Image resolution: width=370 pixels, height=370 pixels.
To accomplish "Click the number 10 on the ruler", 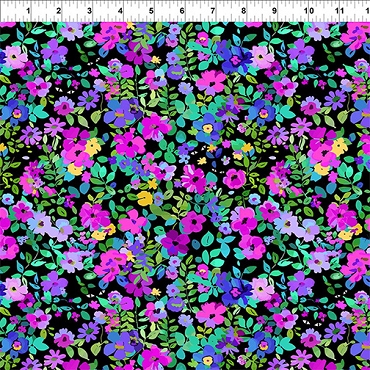I will tap(309, 11).
